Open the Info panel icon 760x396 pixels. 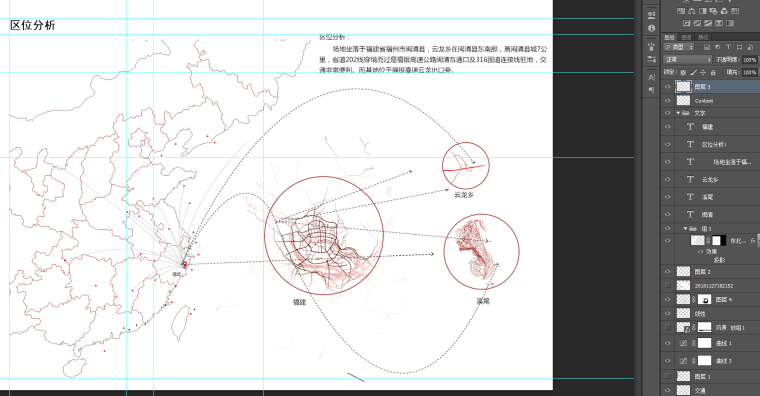tap(651, 28)
